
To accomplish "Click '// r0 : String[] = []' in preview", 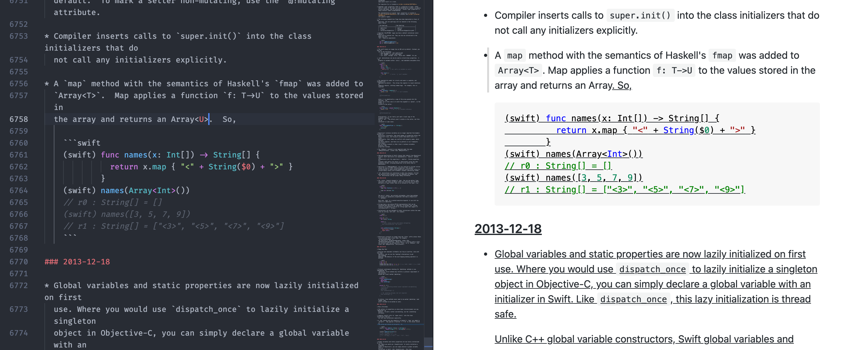I will 558,166.
